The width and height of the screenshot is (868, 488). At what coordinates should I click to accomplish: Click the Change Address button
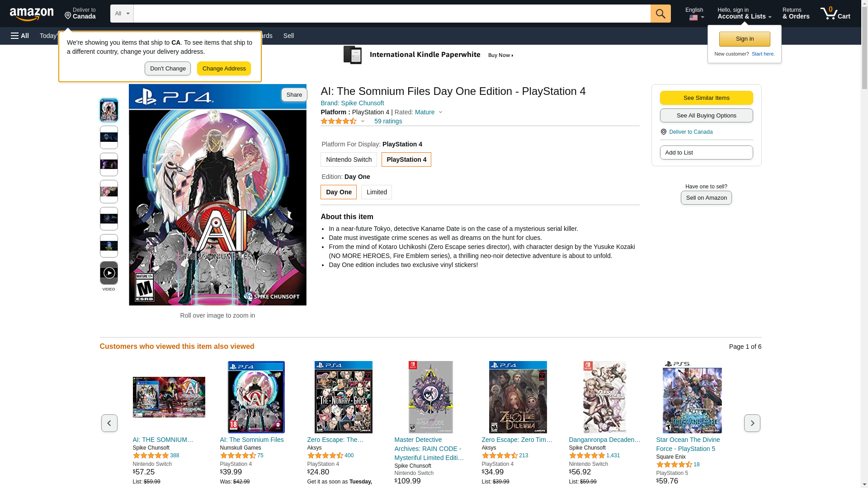224,69
